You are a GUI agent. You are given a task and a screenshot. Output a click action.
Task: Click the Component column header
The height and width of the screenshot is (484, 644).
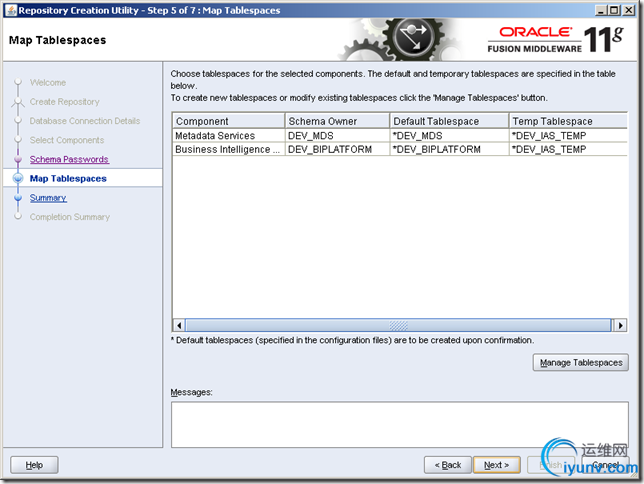tap(229, 121)
